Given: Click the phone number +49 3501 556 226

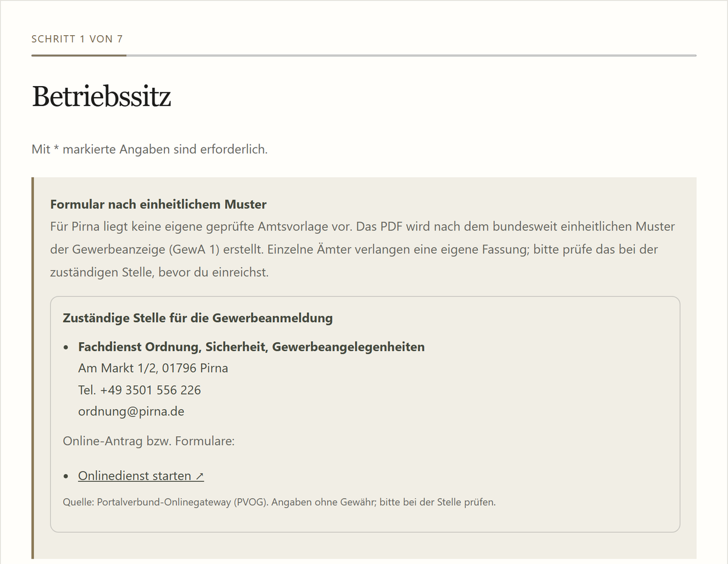Looking at the screenshot, I should pyautogui.click(x=140, y=390).
